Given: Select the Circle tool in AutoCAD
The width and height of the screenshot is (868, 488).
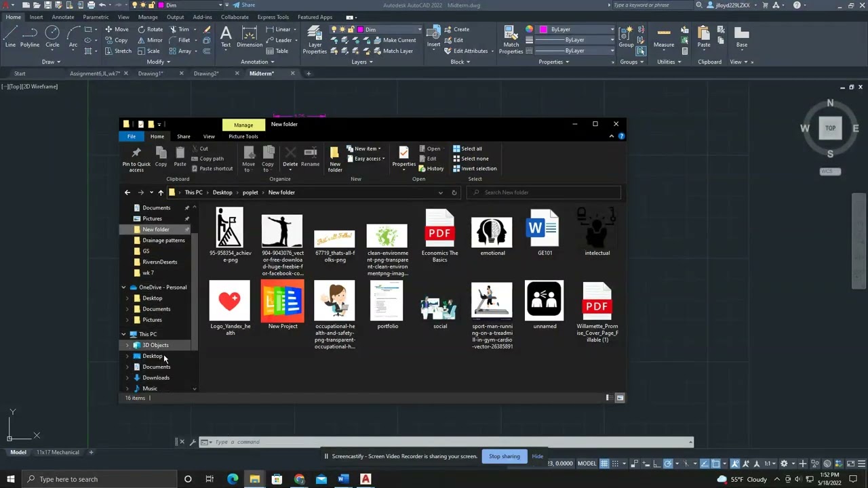Looking at the screenshot, I should pos(52,37).
